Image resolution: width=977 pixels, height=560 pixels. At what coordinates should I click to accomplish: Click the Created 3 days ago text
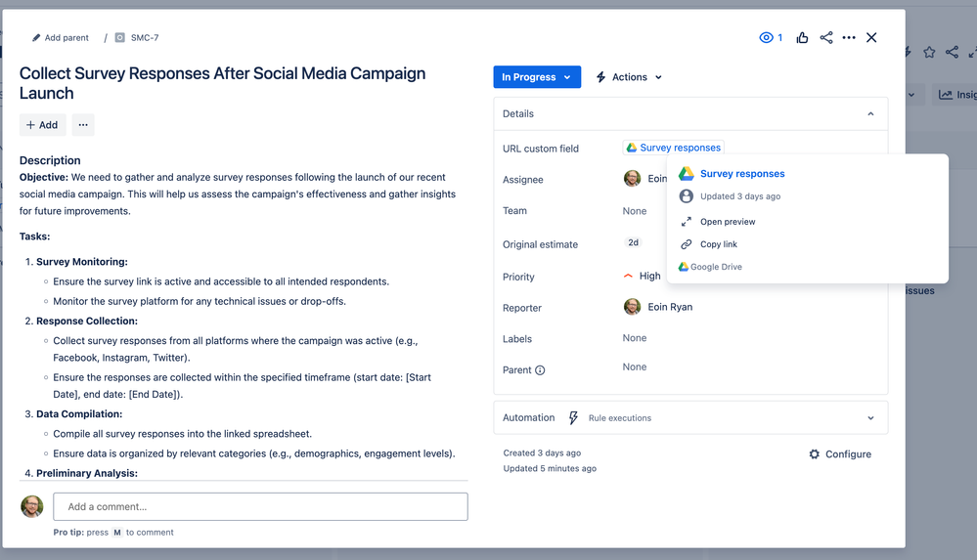pyautogui.click(x=542, y=452)
